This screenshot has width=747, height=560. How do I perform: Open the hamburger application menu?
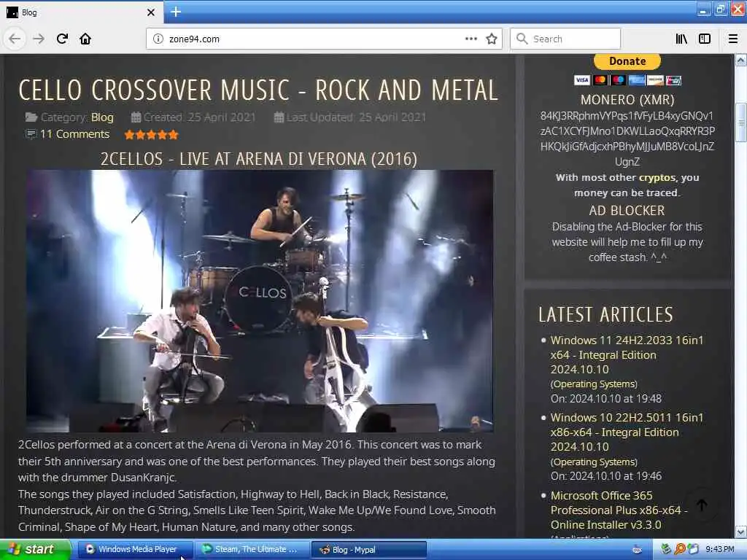pyautogui.click(x=733, y=39)
